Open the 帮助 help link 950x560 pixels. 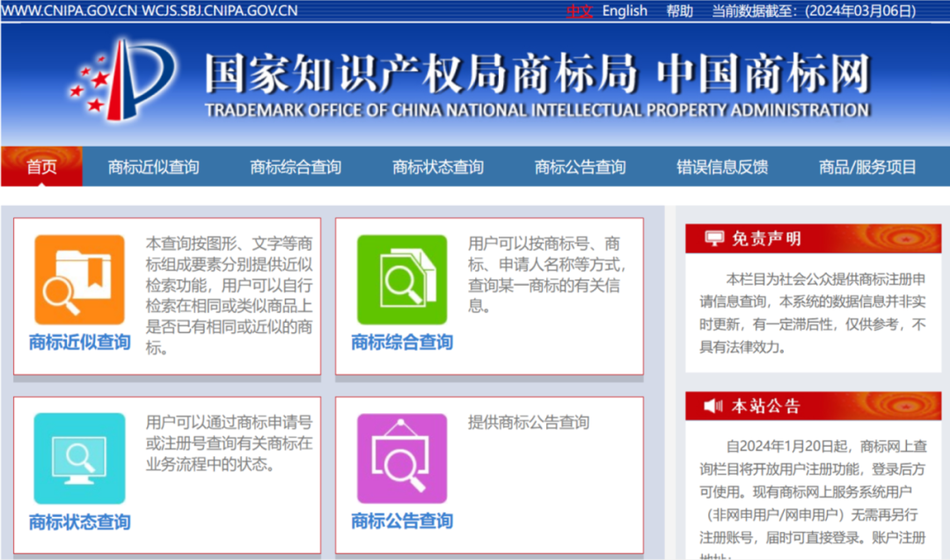[680, 11]
